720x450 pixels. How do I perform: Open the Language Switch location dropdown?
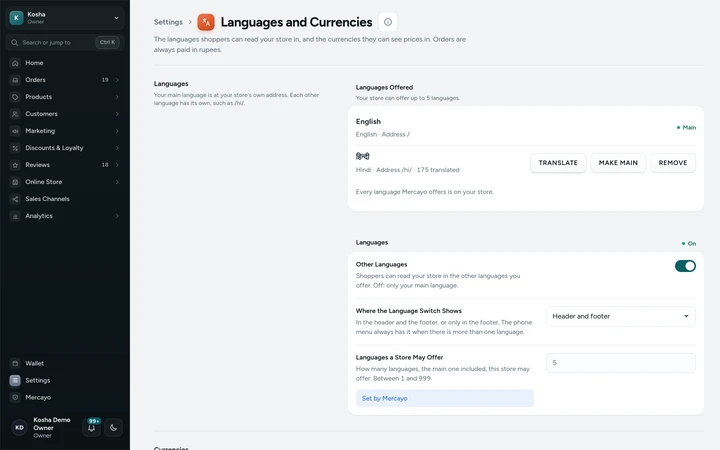pyautogui.click(x=621, y=316)
